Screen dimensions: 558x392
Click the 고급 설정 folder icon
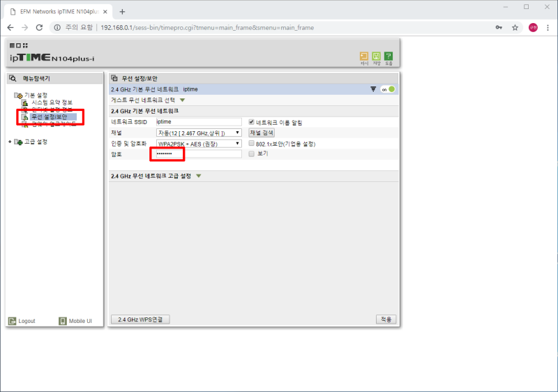[19, 142]
